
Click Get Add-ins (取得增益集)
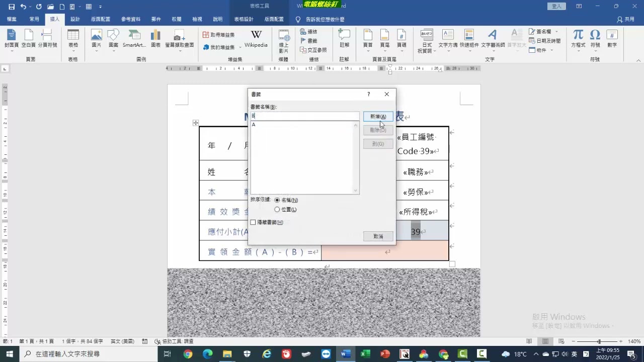219,35
